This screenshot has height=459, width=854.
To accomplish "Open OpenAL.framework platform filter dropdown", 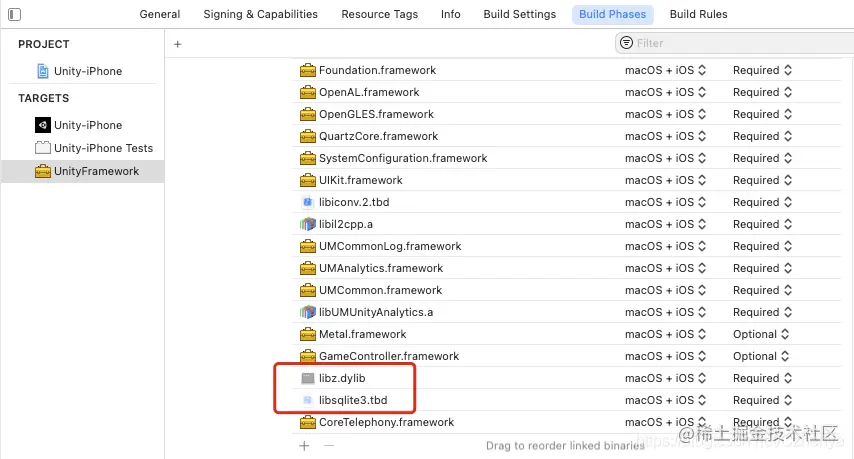I will click(666, 93).
